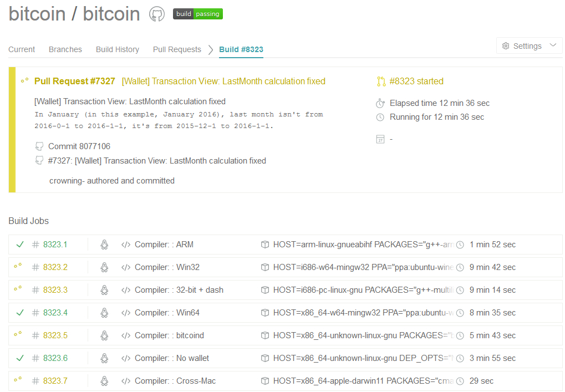Viewport: 565px width, 392px height.
Task: Open the Pull Requests tab
Action: pos(177,49)
